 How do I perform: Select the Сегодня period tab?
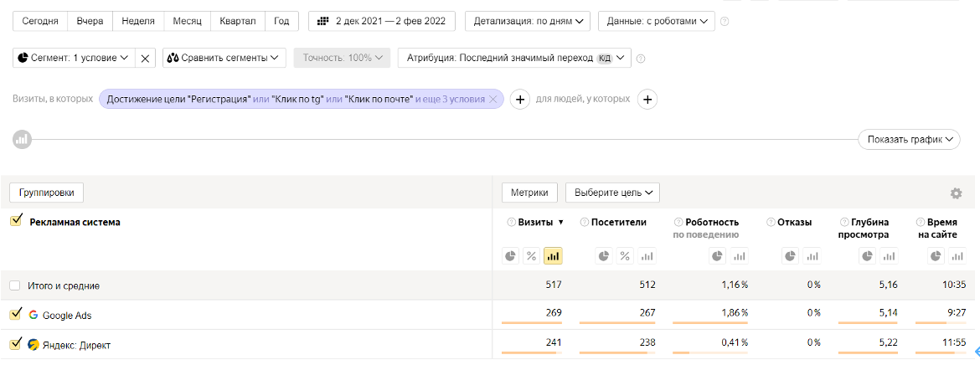pyautogui.click(x=40, y=21)
